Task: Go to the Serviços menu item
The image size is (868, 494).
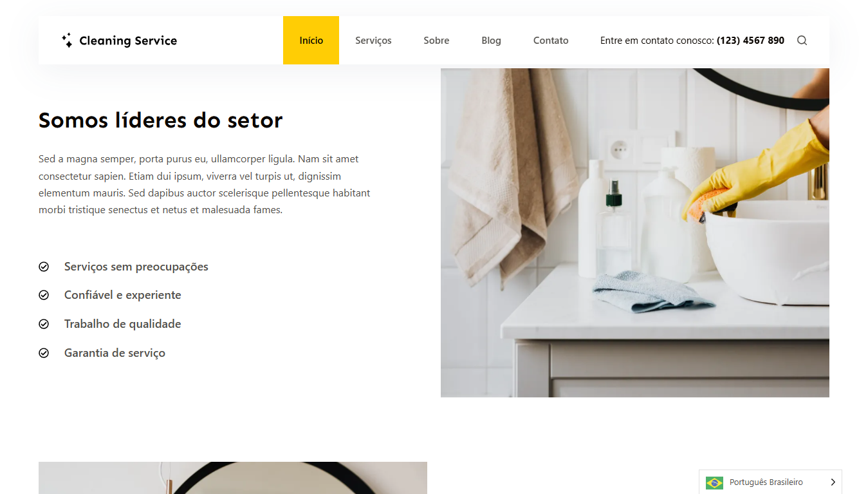Action: point(373,41)
